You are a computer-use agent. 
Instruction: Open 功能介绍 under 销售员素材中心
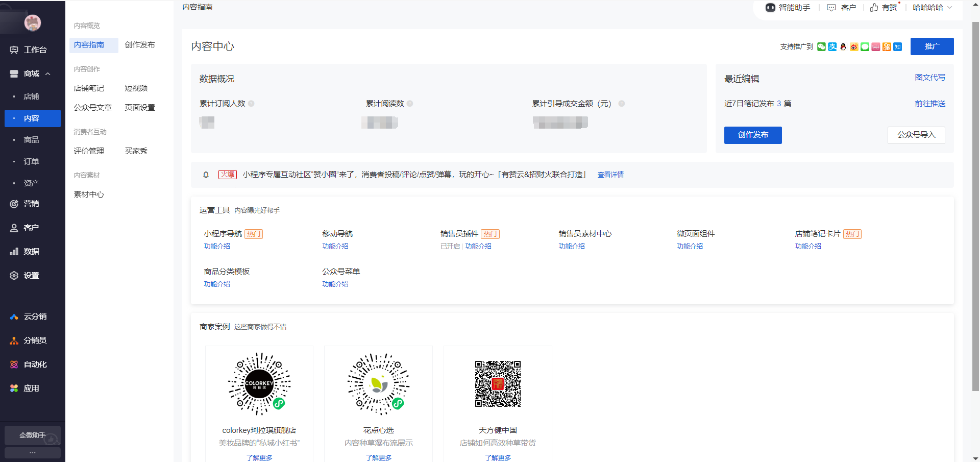tap(572, 246)
